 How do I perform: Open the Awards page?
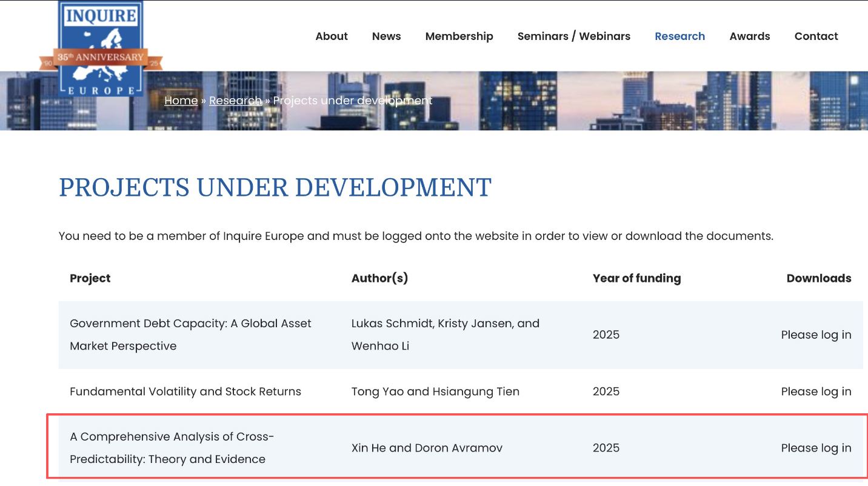[749, 36]
